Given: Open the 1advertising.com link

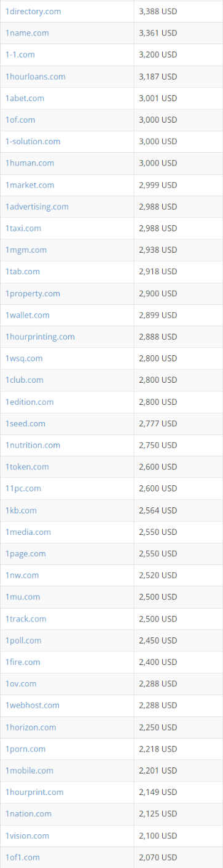Looking at the screenshot, I should tap(37, 207).
